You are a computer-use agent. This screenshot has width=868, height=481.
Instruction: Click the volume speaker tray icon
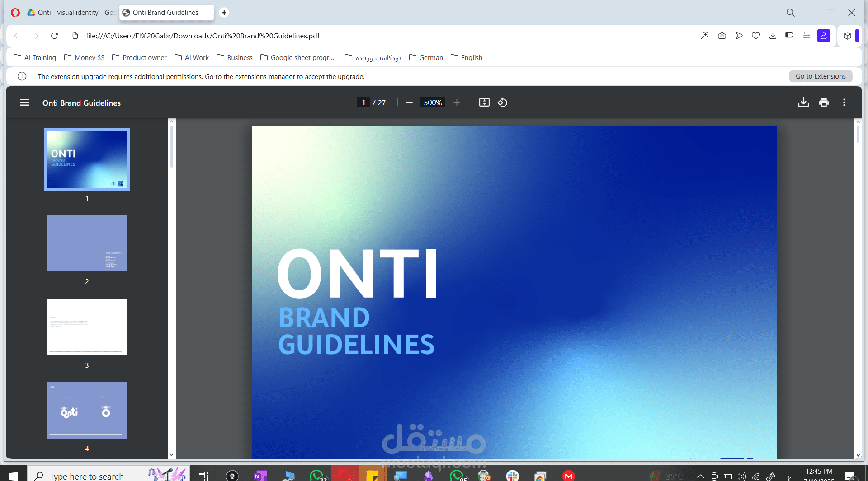tap(741, 476)
